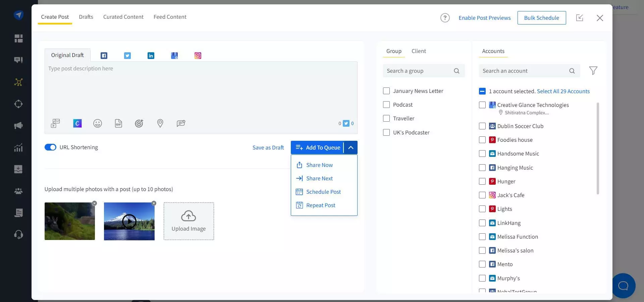644x302 pixels.
Task: Collapse the Add To Queue dropdown arrow
Action: point(351,147)
